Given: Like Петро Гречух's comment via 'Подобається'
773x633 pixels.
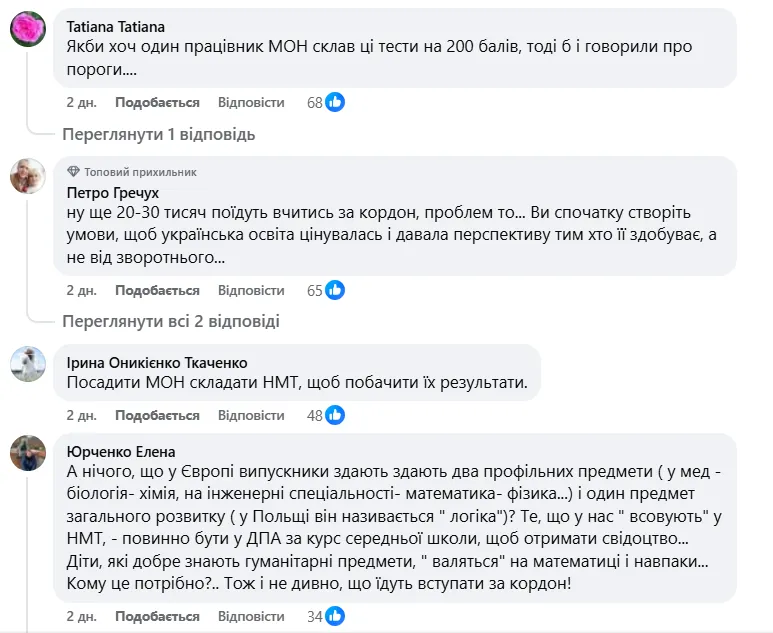Looking at the screenshot, I should pyautogui.click(x=157, y=290).
